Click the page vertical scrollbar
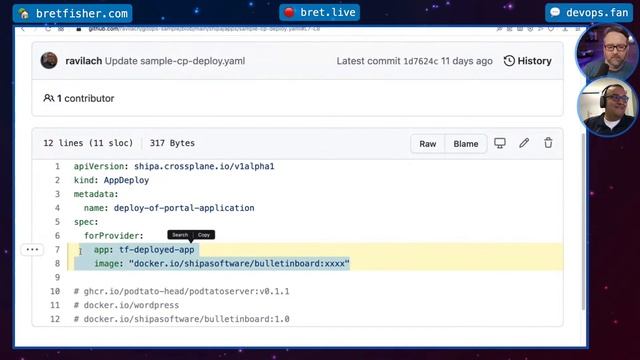This screenshot has width=640, height=360. pos(583,222)
